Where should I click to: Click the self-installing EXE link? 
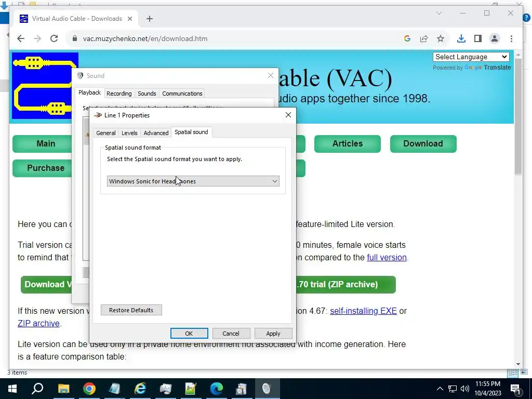pyautogui.click(x=363, y=311)
